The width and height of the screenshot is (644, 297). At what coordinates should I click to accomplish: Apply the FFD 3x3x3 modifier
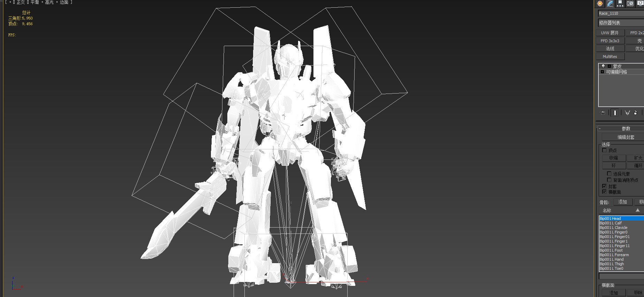coord(610,41)
